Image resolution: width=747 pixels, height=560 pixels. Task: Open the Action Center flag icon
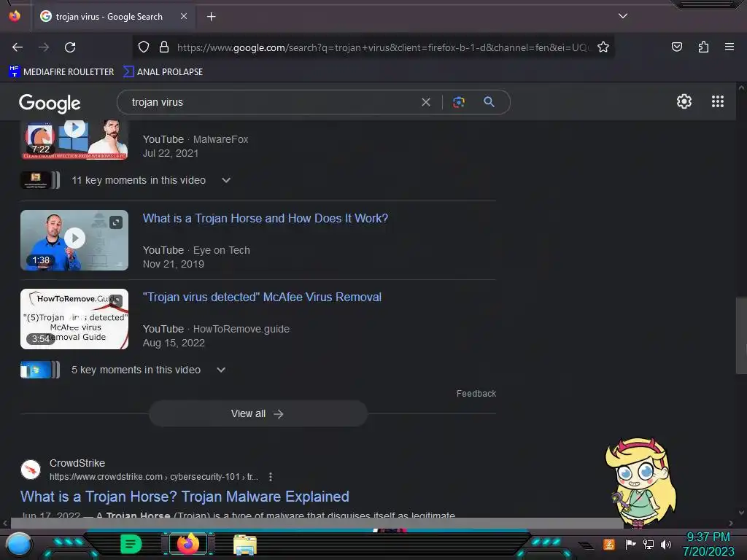(x=630, y=544)
